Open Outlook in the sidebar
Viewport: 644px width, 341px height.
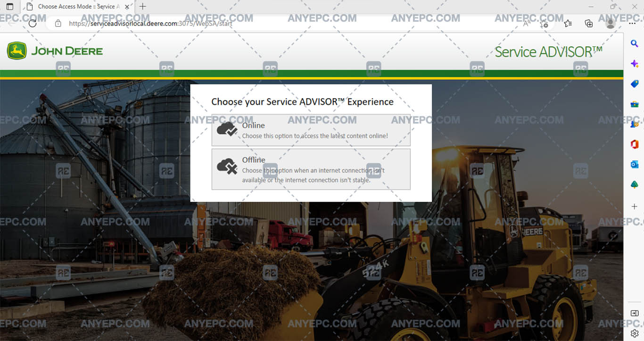635,165
